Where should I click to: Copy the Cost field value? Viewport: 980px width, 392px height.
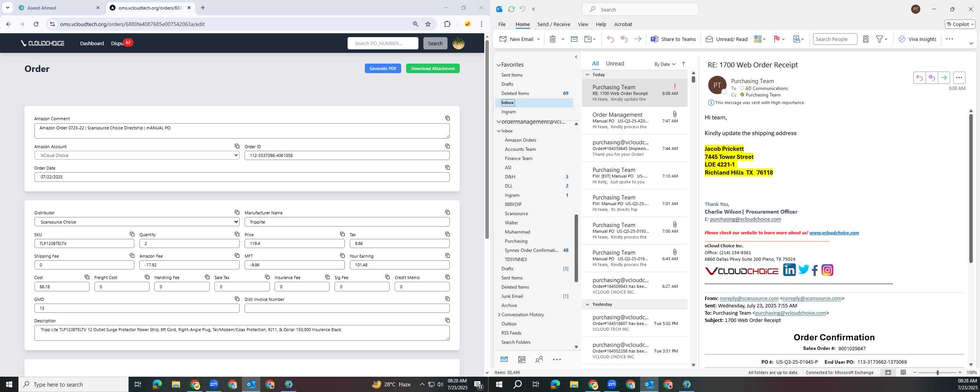pos(87,277)
